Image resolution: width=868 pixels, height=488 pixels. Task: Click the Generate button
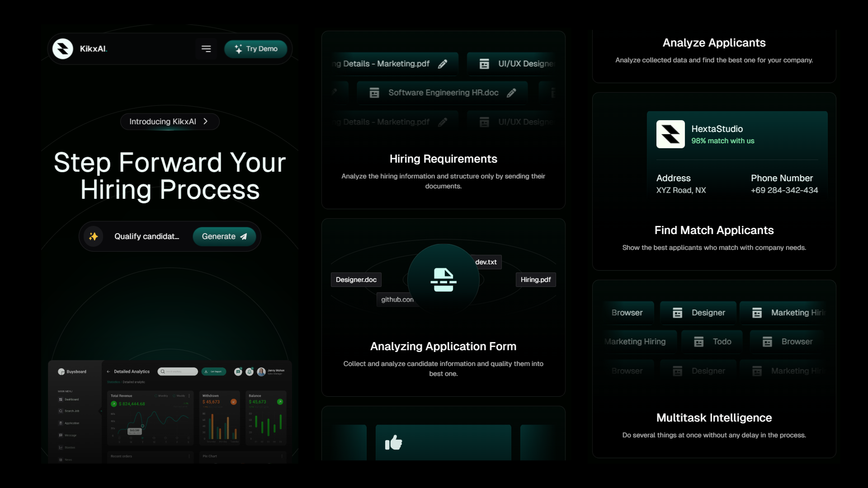point(224,236)
